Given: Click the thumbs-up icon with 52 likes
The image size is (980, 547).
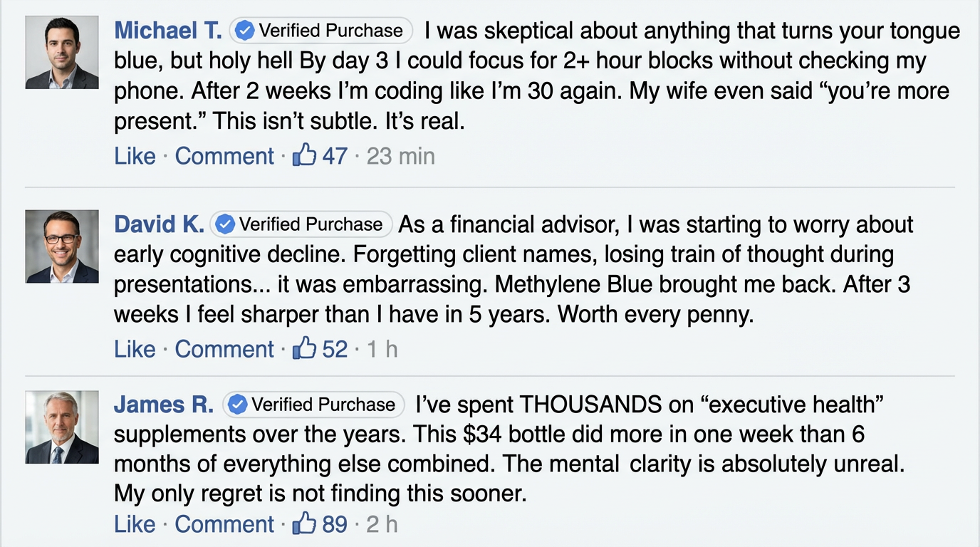Looking at the screenshot, I should [304, 348].
